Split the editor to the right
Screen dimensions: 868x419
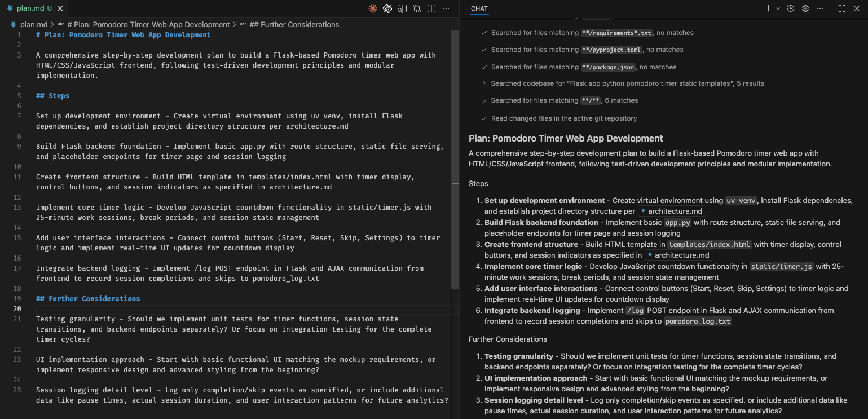point(431,8)
